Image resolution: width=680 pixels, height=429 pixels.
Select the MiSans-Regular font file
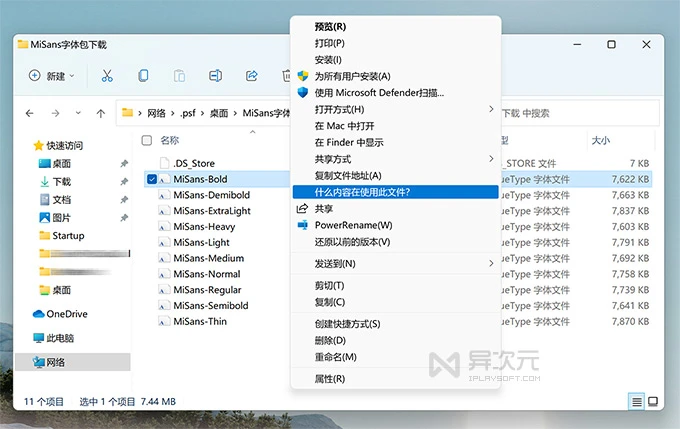[207, 290]
